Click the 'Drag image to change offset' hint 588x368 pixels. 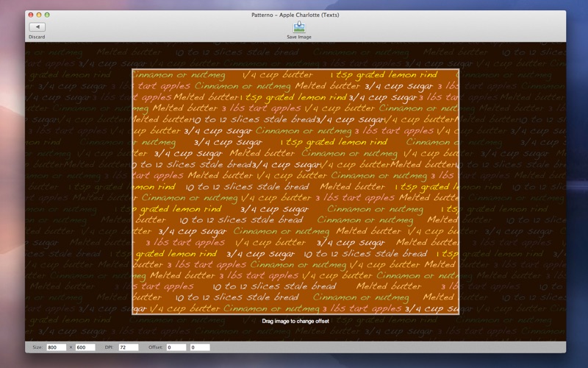(295, 322)
